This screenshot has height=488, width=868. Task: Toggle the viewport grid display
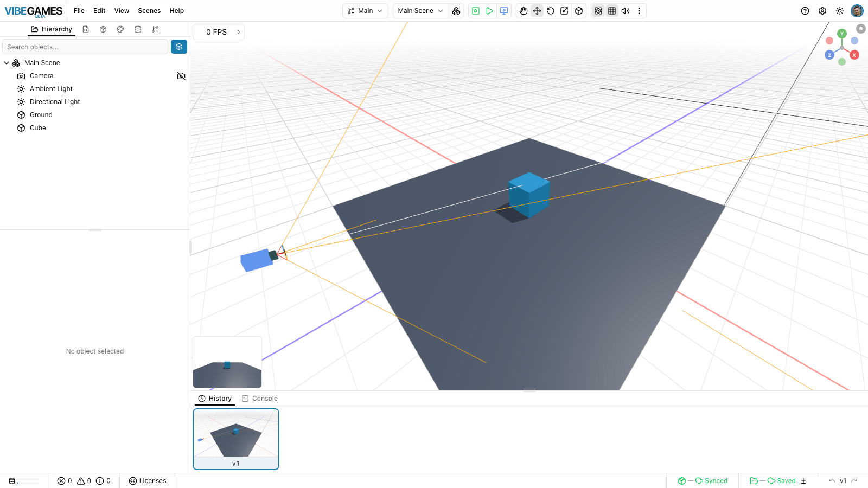coord(612,11)
